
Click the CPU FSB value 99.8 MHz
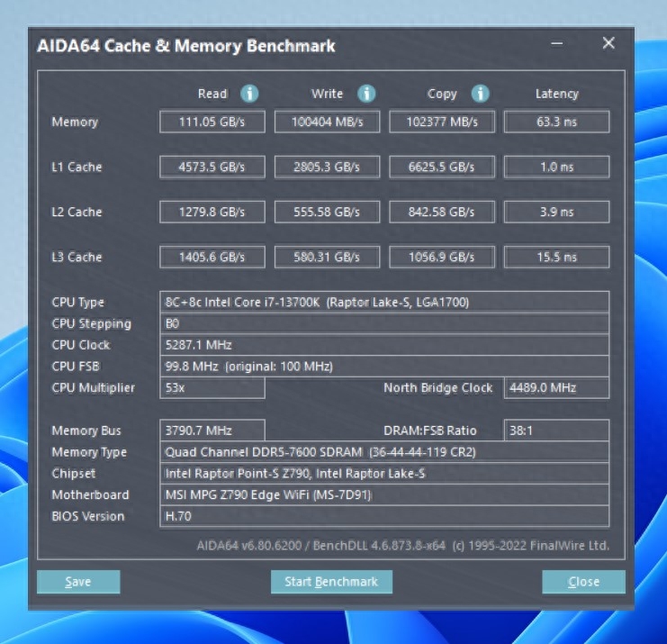pos(384,366)
